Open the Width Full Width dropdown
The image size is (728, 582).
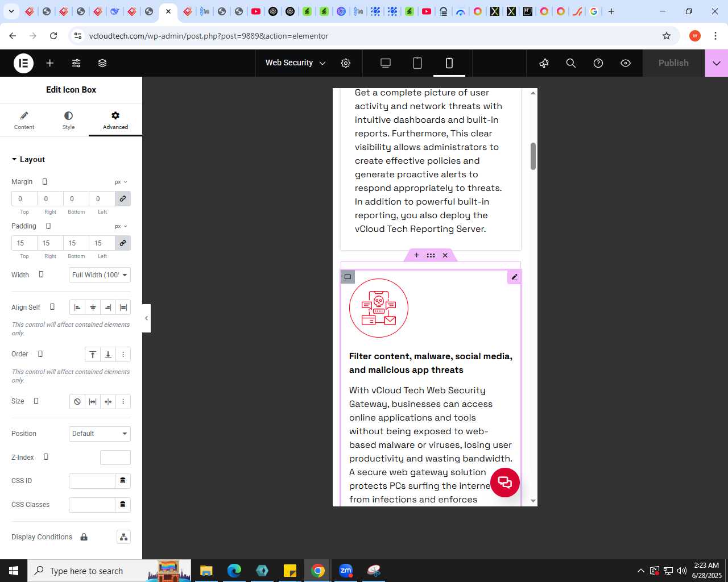(100, 275)
